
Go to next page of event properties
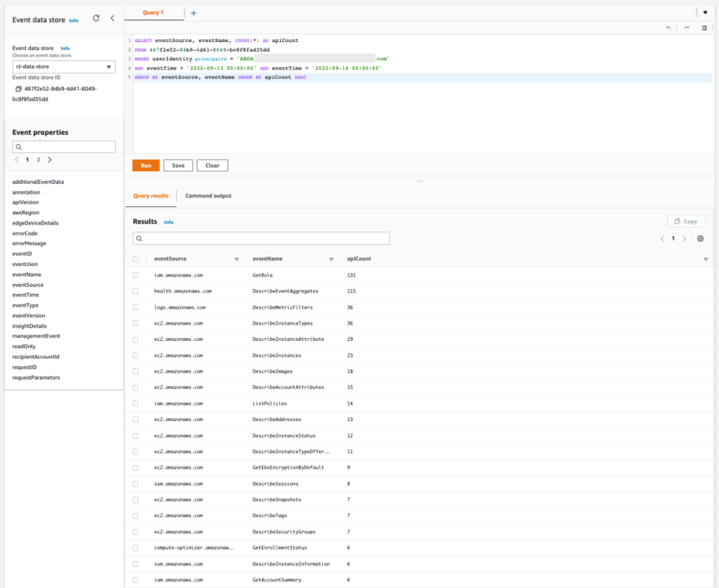tap(49, 159)
